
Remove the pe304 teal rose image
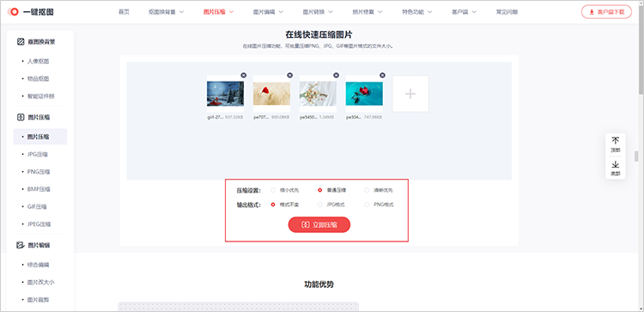[382, 76]
